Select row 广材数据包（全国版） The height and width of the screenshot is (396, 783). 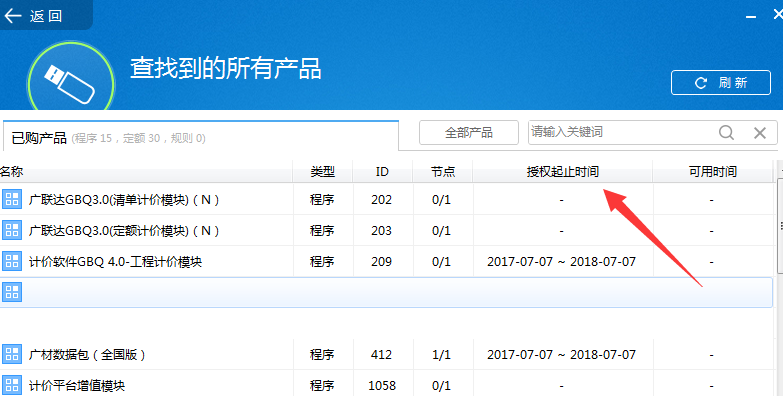pos(386,354)
